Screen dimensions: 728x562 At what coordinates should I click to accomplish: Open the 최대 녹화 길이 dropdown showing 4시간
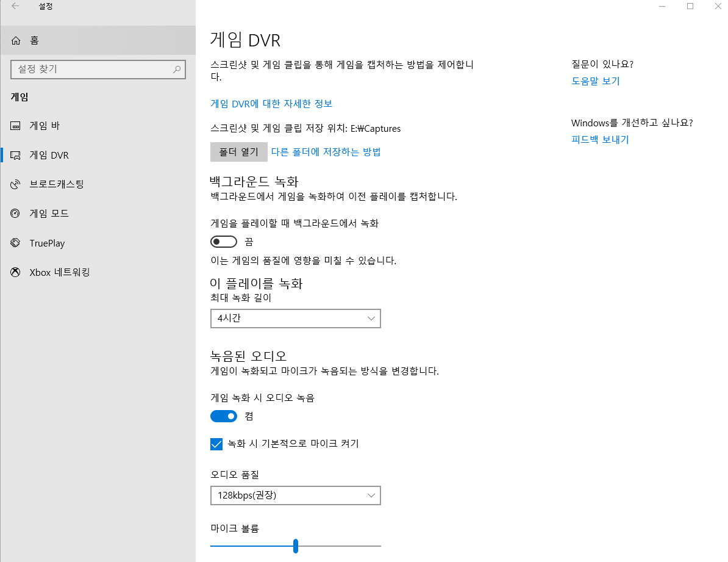click(x=296, y=319)
